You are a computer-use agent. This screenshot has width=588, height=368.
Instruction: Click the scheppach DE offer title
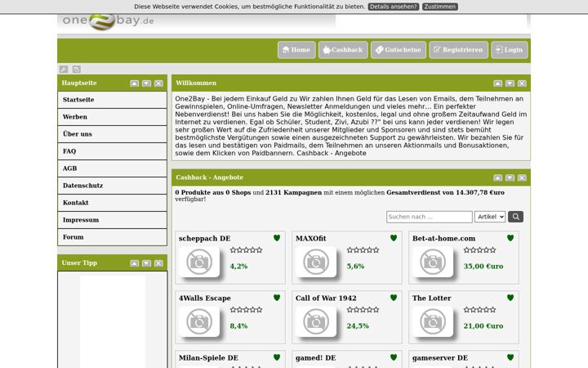coord(205,239)
